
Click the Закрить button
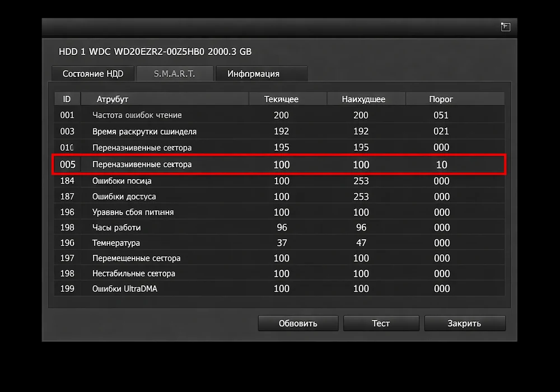pos(465,323)
